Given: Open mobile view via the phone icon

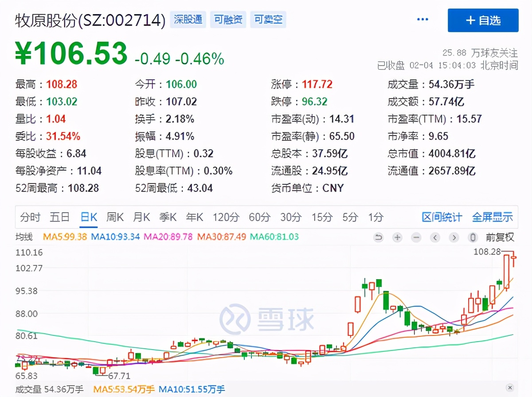Looking at the screenshot, I should pyautogui.click(x=473, y=237).
